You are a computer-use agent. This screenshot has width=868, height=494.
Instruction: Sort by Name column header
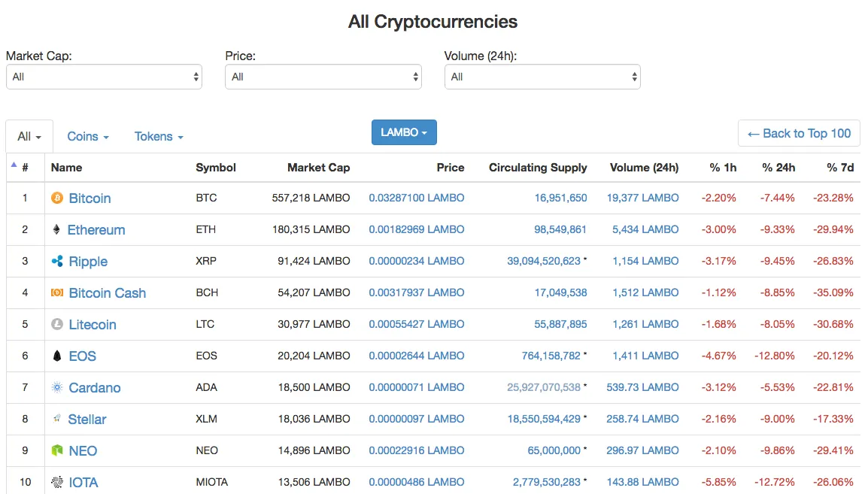pyautogui.click(x=66, y=168)
